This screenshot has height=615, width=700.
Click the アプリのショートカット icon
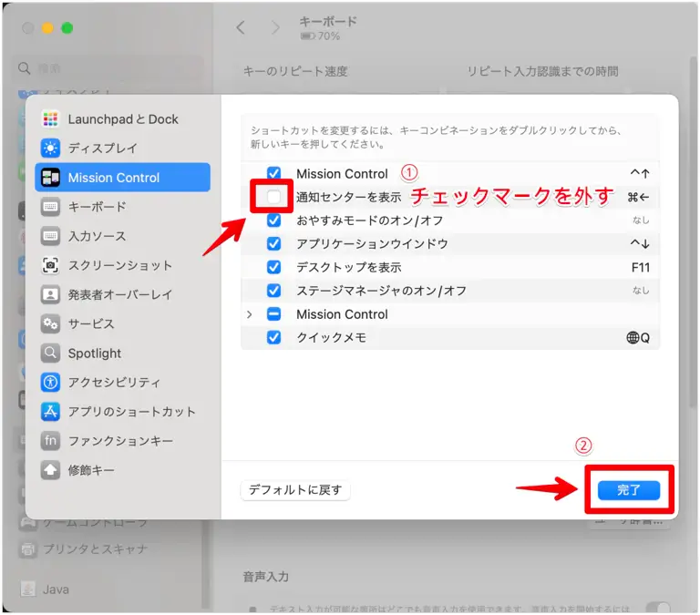(x=51, y=412)
